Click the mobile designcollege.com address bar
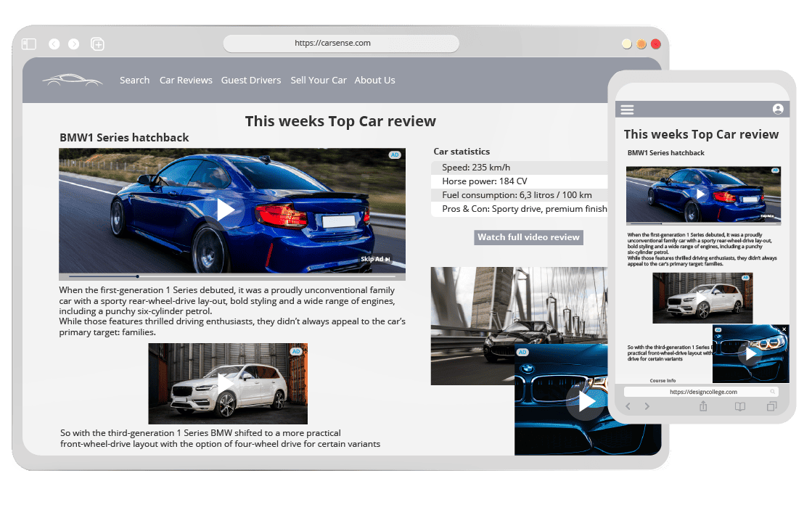The width and height of the screenshot is (812, 510). coord(701,392)
